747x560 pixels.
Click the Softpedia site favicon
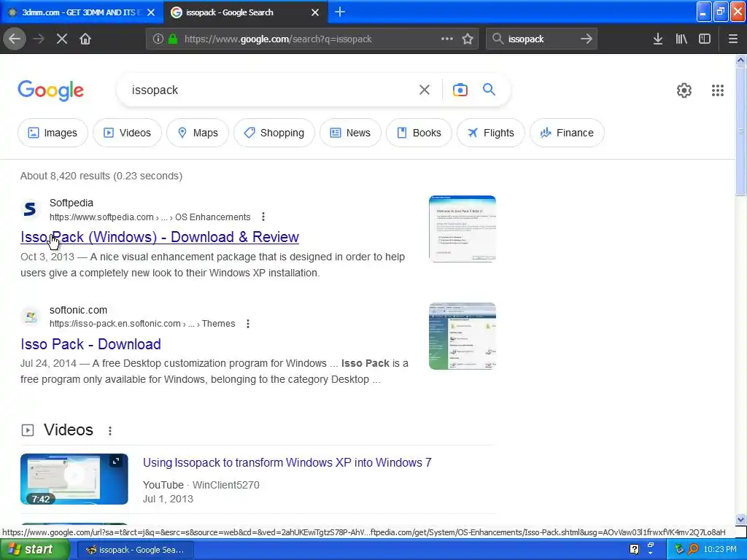click(x=30, y=209)
